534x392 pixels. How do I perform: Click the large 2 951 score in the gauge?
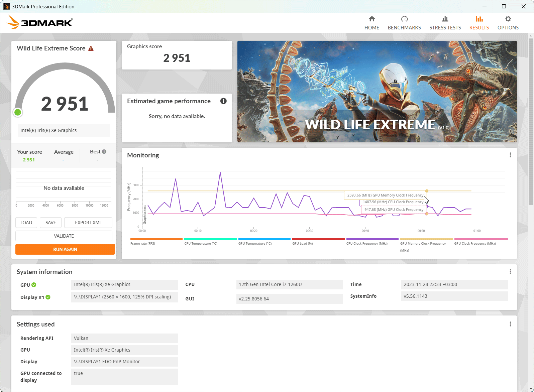point(65,104)
